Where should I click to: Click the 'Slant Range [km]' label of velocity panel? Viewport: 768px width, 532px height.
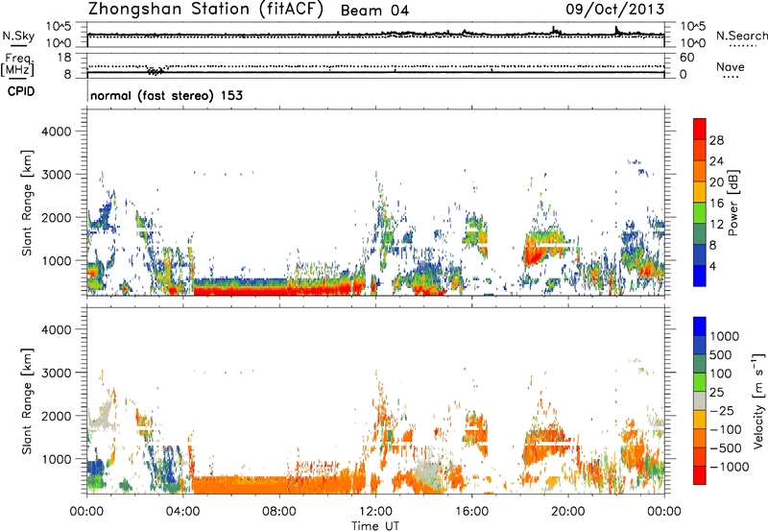click(27, 400)
